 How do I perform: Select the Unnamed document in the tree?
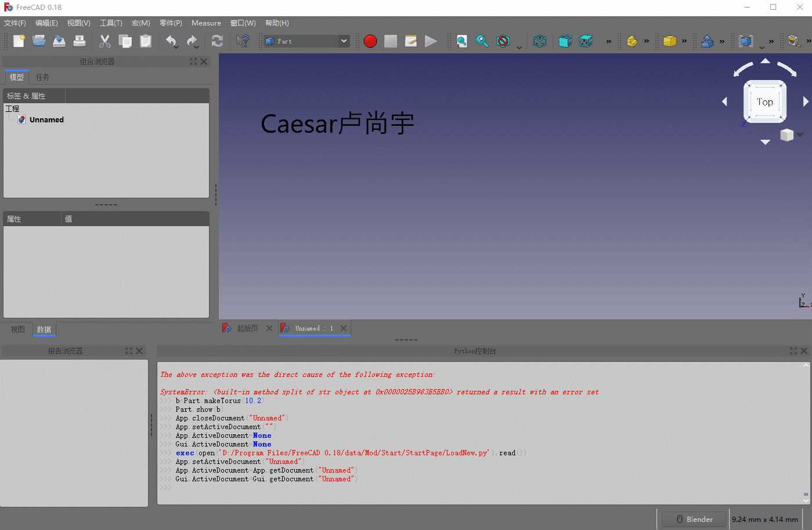[46, 120]
